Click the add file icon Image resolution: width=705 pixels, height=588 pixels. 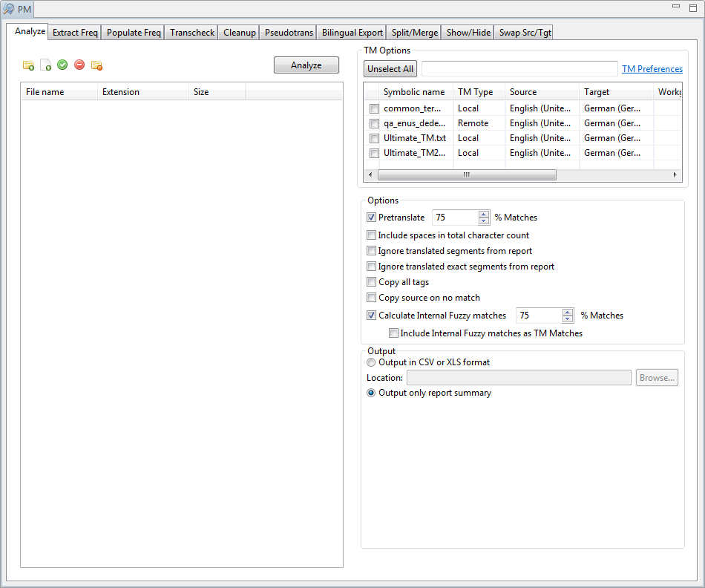(x=45, y=65)
